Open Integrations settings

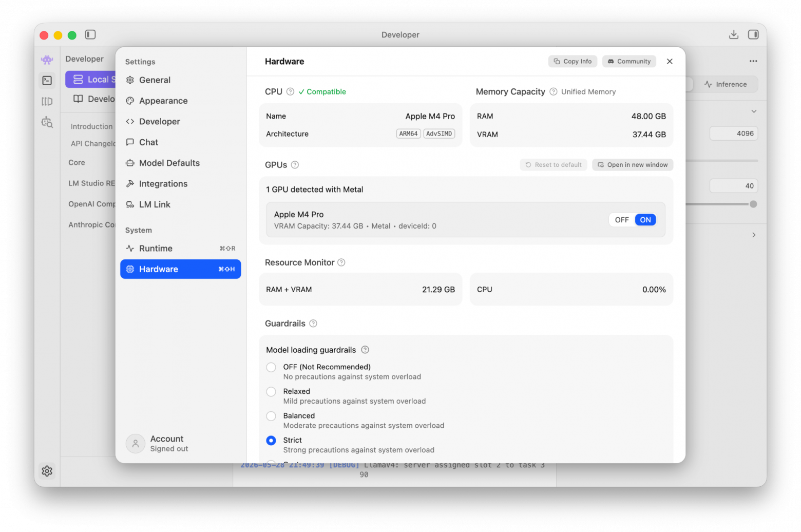tap(180, 184)
